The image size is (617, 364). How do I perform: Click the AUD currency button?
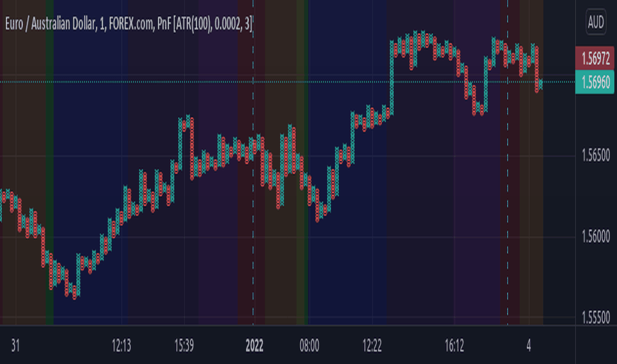595,23
